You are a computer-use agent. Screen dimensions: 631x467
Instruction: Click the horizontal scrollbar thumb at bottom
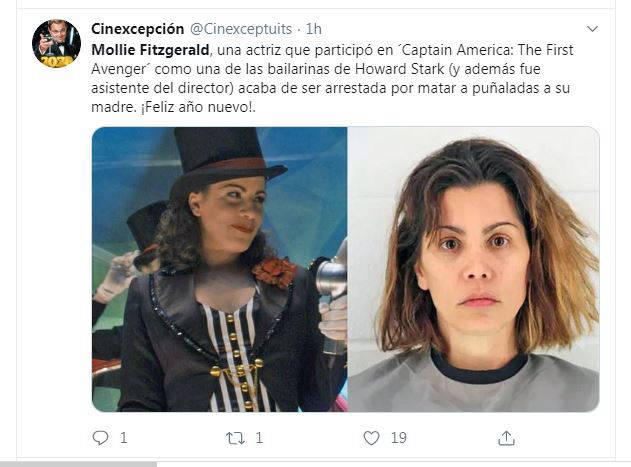(78, 465)
